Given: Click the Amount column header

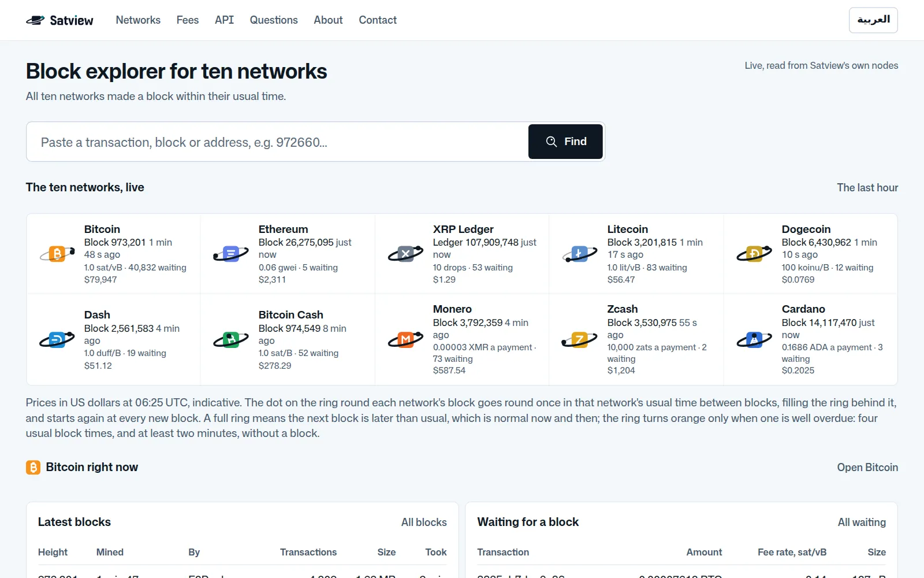Looking at the screenshot, I should [x=704, y=552].
